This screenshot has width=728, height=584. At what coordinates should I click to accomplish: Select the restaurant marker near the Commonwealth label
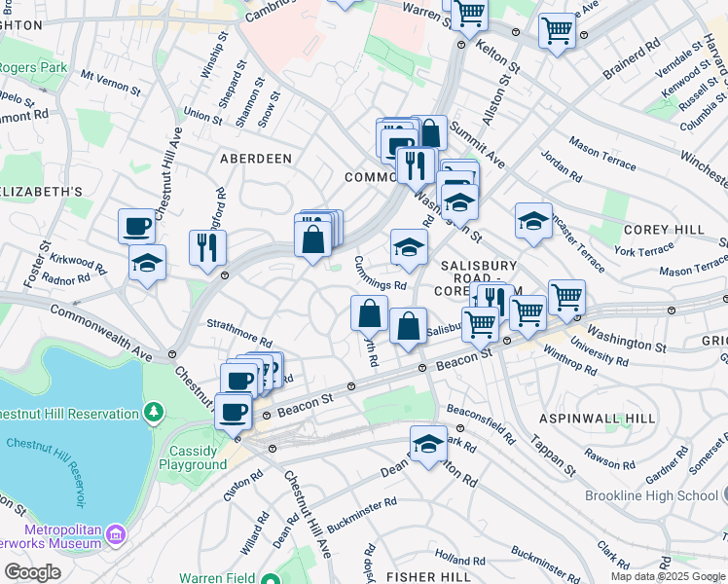tap(416, 166)
